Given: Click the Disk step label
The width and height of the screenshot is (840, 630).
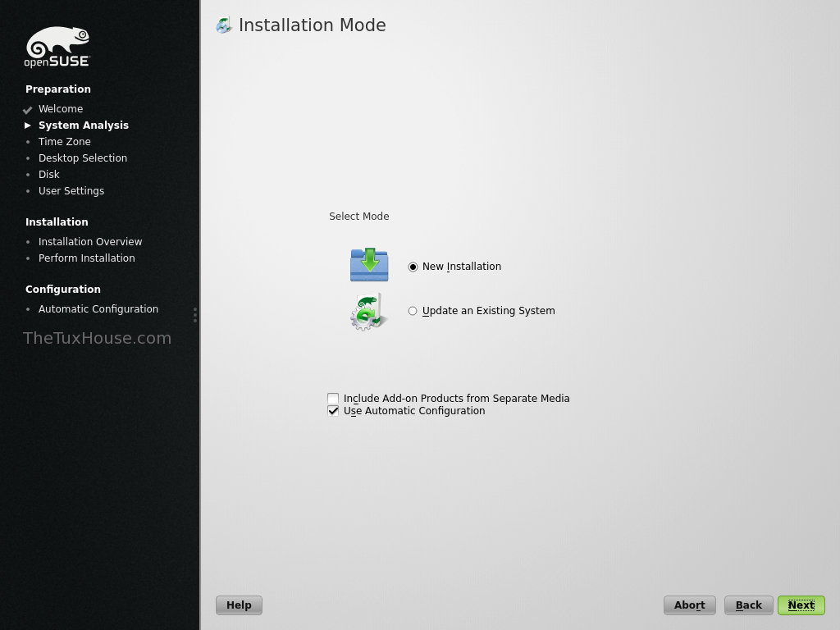Looking at the screenshot, I should click(48, 175).
